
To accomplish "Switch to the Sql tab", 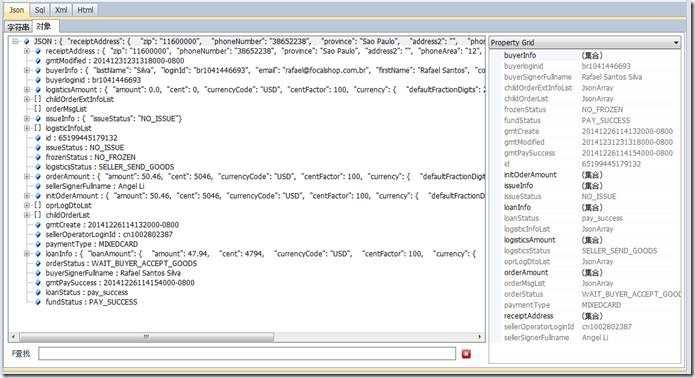I will [x=40, y=10].
